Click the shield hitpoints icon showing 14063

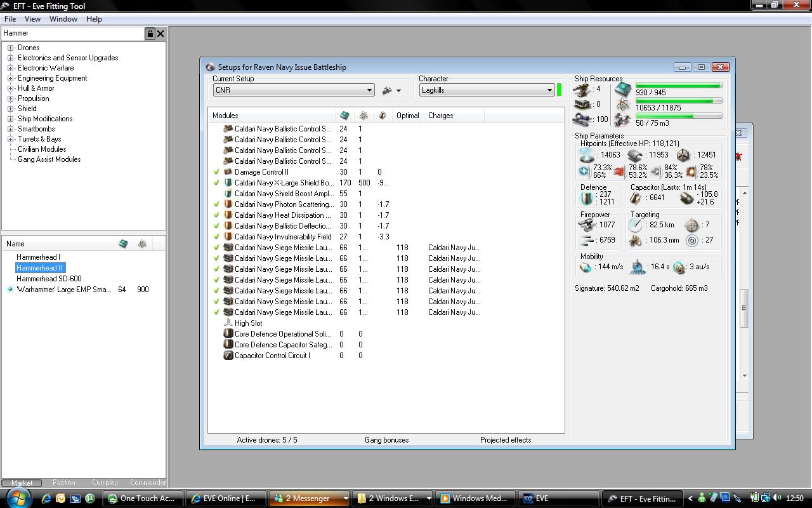pyautogui.click(x=588, y=155)
